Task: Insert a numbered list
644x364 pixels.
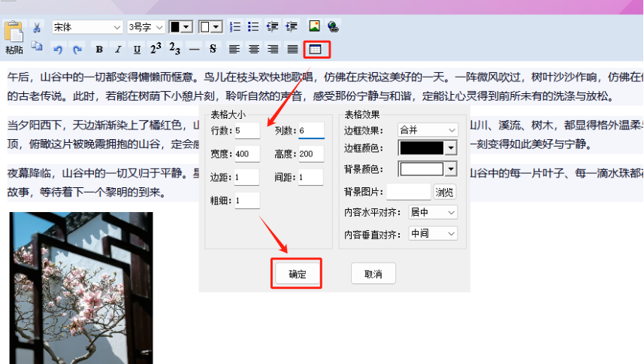Action: (235, 27)
